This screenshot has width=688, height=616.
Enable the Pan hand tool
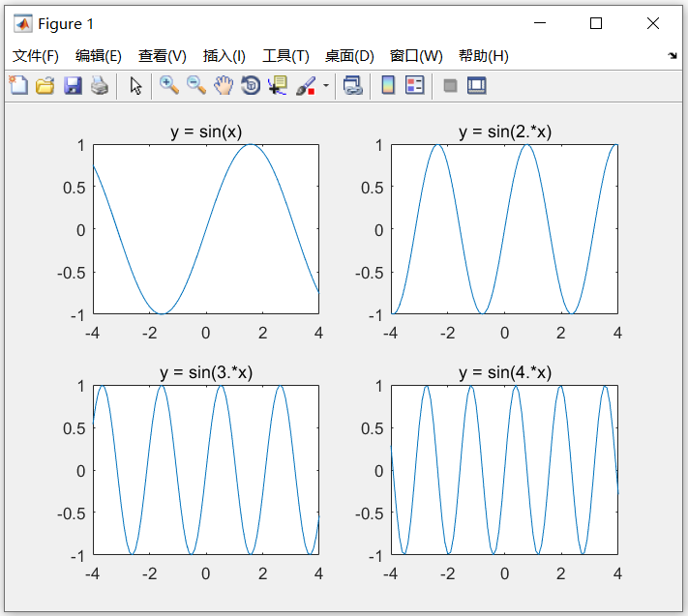tap(224, 85)
